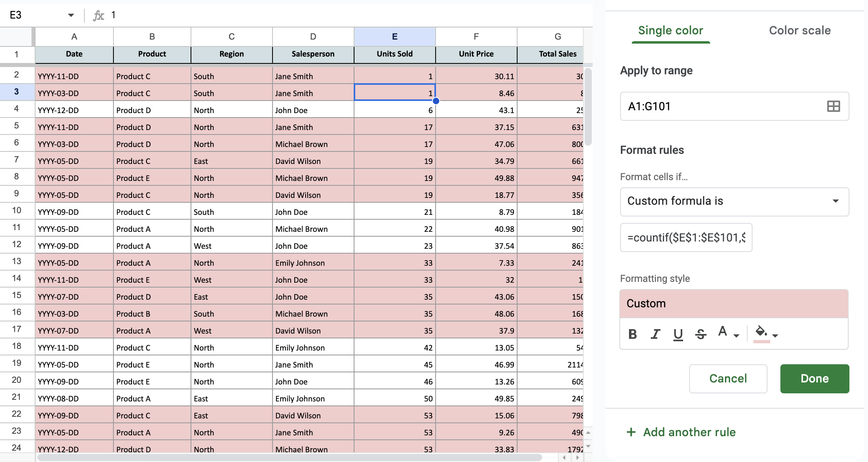This screenshot has width=868, height=462.
Task: Toggle underline in formatting style
Action: click(x=678, y=334)
